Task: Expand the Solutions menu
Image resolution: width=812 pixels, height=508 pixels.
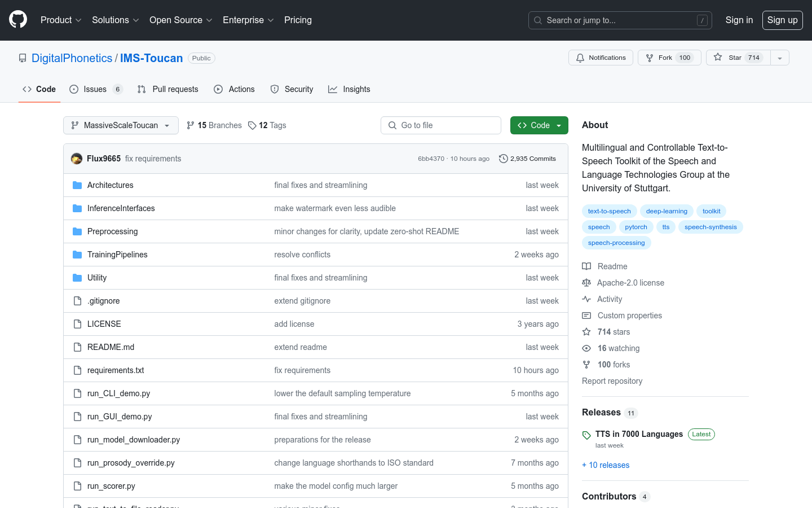Action: [116, 20]
